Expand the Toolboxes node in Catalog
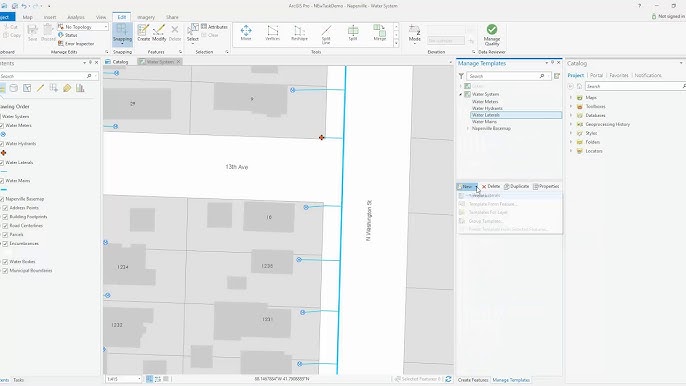 tap(571, 106)
